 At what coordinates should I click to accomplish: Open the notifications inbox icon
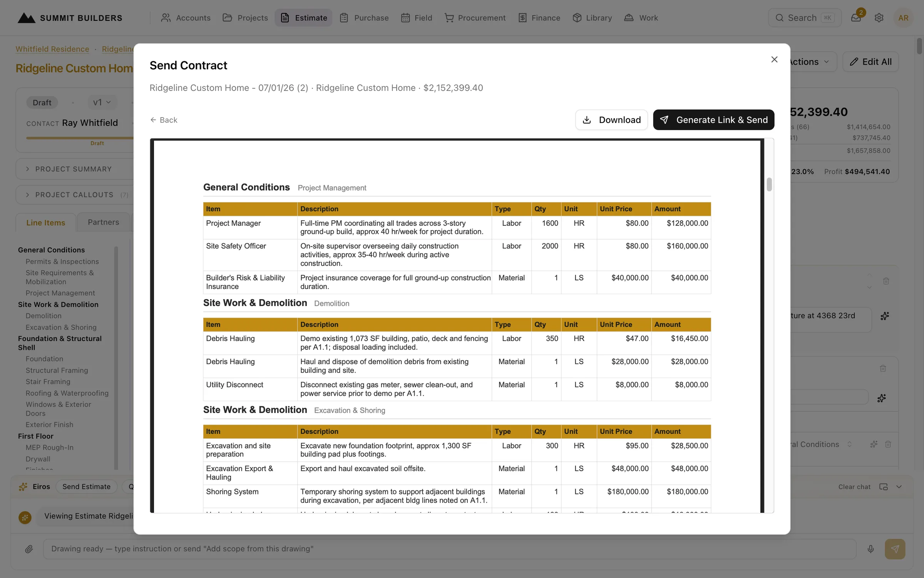(x=855, y=18)
